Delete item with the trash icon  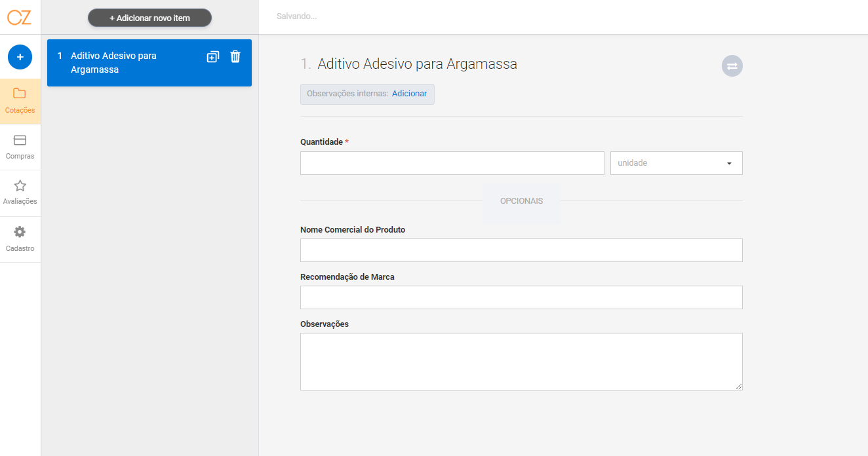tap(235, 57)
